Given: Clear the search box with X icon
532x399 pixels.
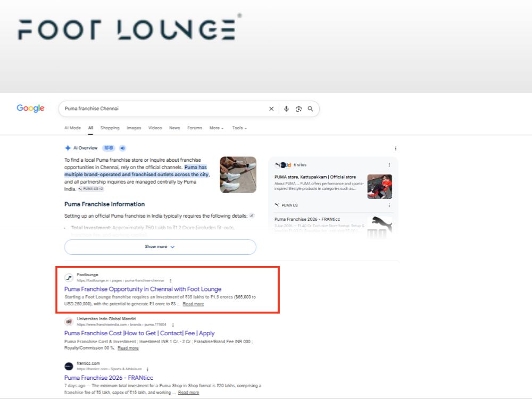Looking at the screenshot, I should click(x=271, y=109).
